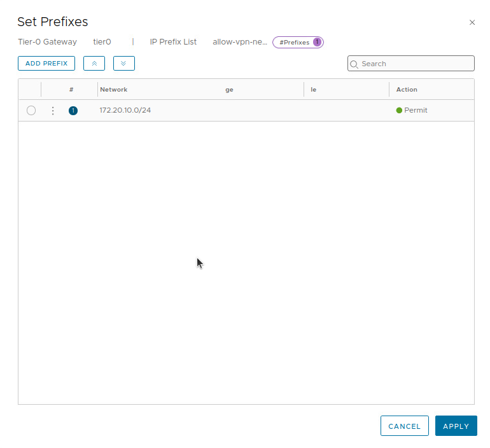Click the blue row number 1 badge
This screenshot has width=490, height=448.
[x=73, y=111]
